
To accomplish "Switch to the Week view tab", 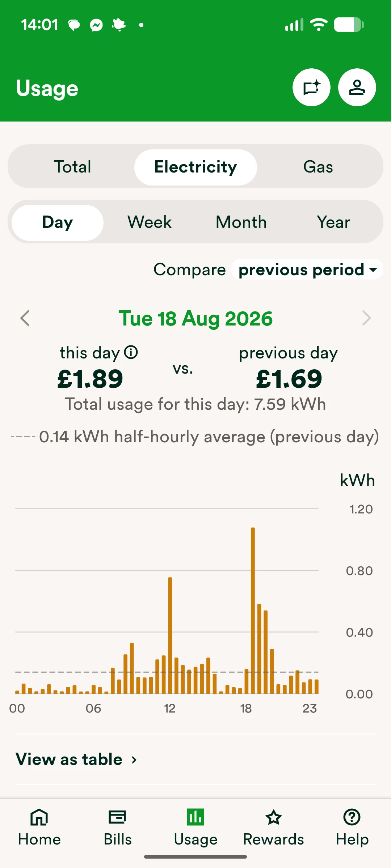I will pyautogui.click(x=150, y=222).
